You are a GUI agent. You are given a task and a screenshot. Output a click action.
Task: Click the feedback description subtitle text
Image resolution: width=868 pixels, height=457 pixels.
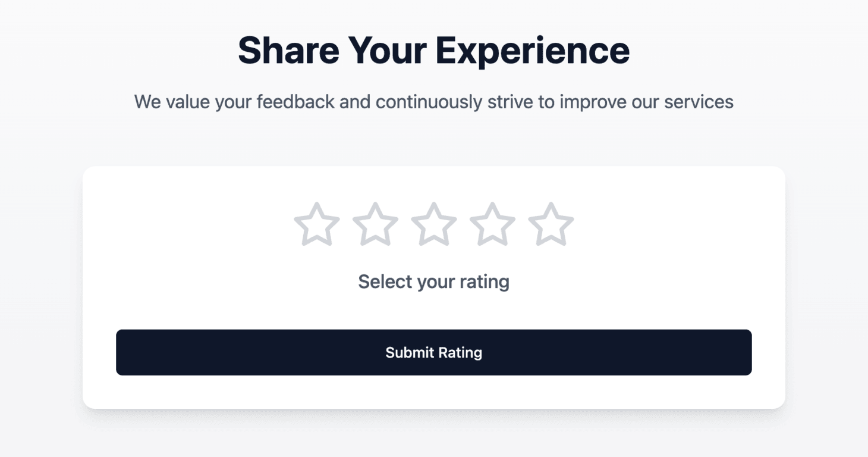[x=433, y=102]
